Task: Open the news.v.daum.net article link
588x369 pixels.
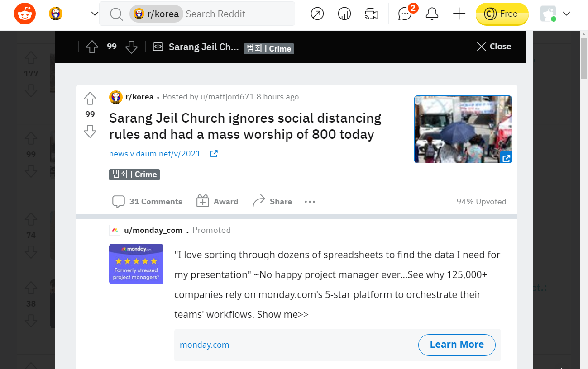Action: [x=163, y=154]
